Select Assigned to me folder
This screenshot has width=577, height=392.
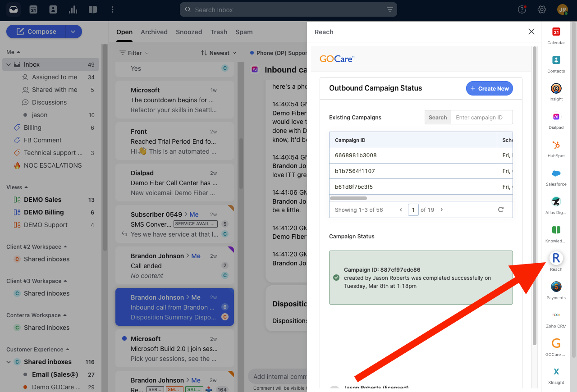55,77
